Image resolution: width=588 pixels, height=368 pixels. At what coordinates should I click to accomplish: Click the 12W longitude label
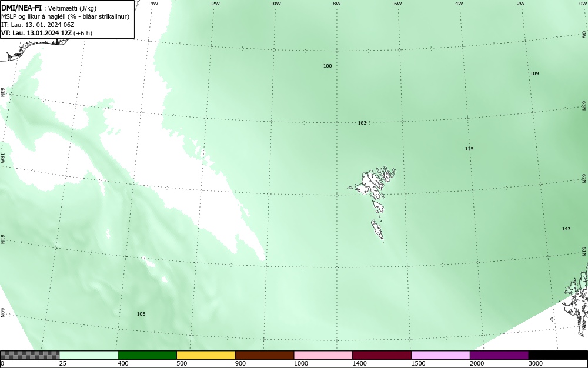[x=214, y=4]
